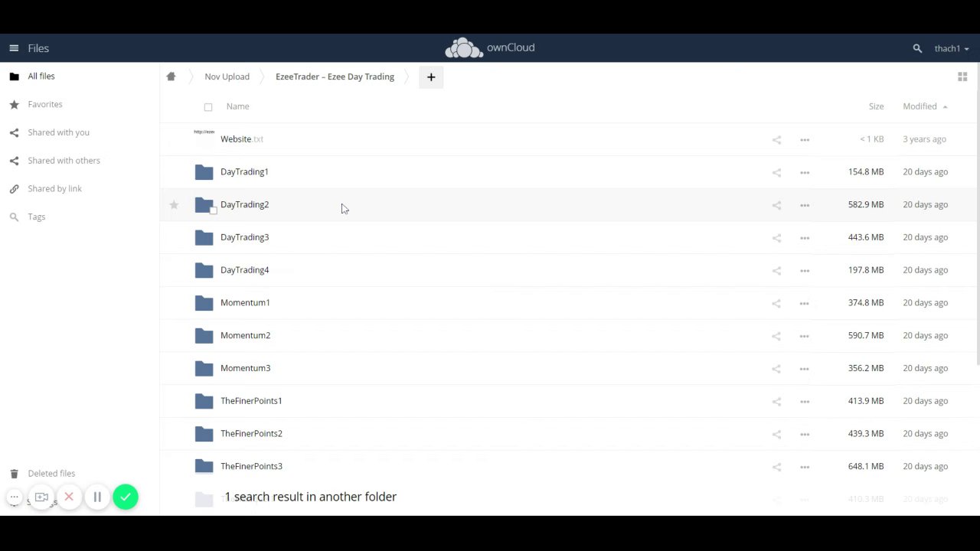Cancel recording with the red X
This screenshot has height=551, width=980.
coord(69,497)
